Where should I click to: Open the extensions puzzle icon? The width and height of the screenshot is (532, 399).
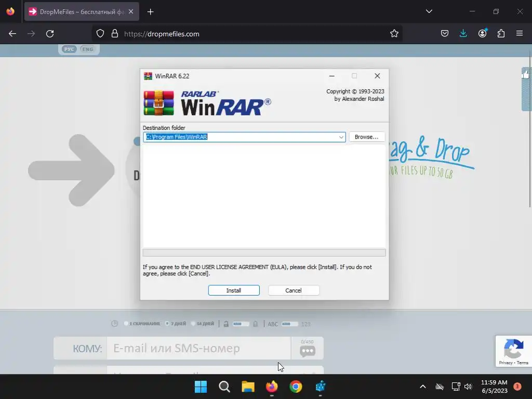[x=501, y=34]
